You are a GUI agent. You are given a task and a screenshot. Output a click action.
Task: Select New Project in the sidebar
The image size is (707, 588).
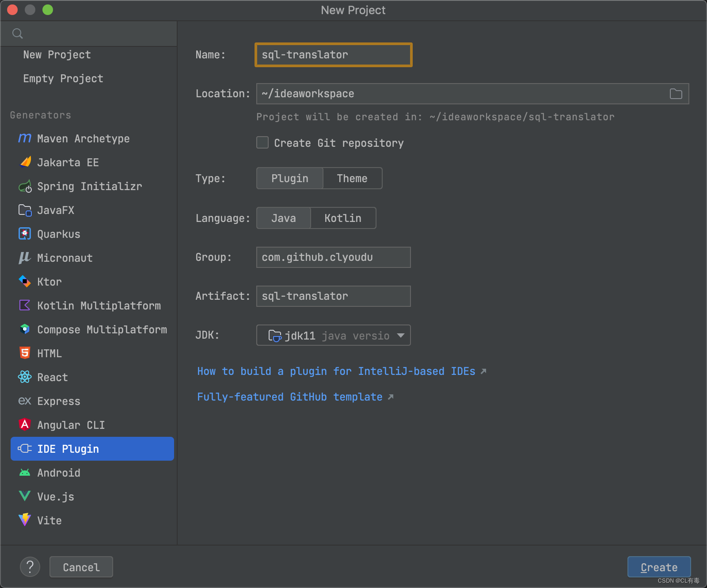tap(57, 55)
